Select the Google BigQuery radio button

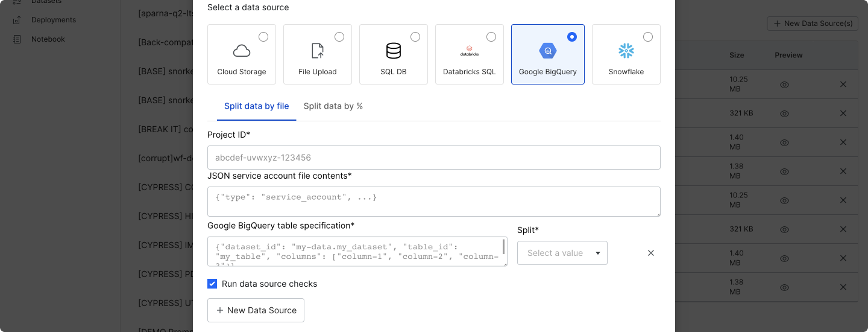click(572, 37)
